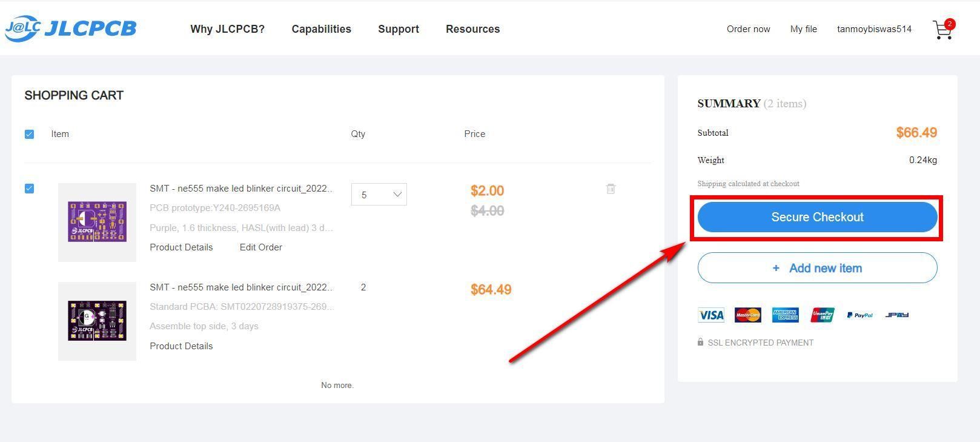
Task: Click 'Assemble top side, 3 days' text
Action: click(204, 326)
